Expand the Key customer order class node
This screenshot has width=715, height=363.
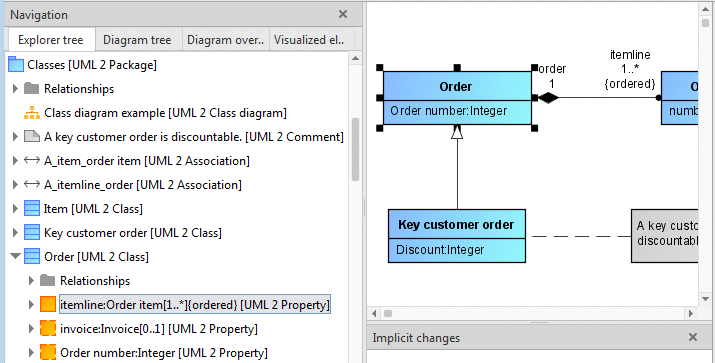click(15, 233)
